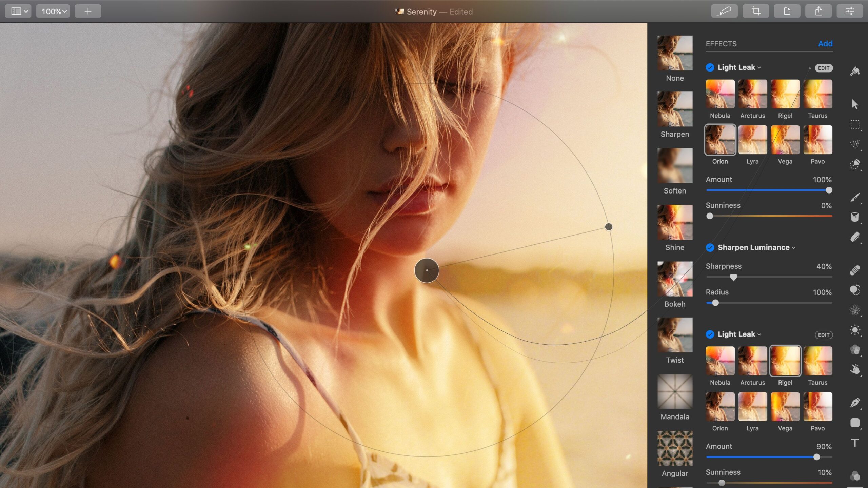Viewport: 868px width, 488px height.
Task: Open the Light Leak effect type dropdown
Action: [x=759, y=67]
